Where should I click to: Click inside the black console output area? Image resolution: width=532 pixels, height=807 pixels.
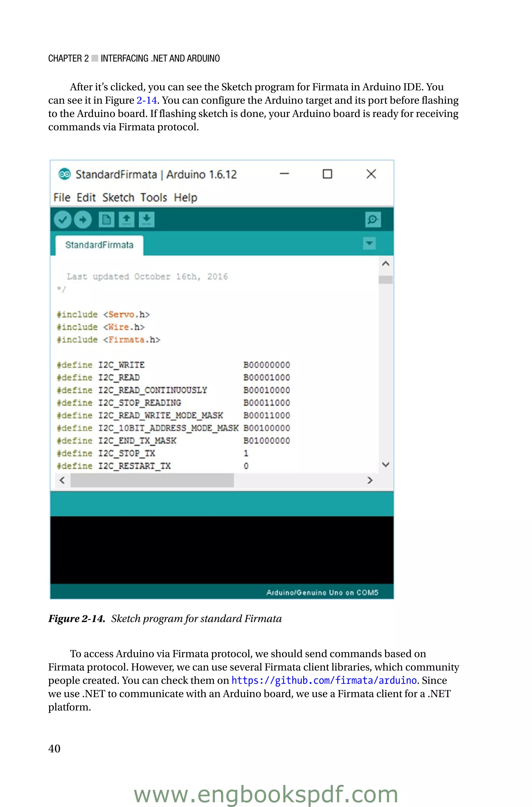coord(222,550)
